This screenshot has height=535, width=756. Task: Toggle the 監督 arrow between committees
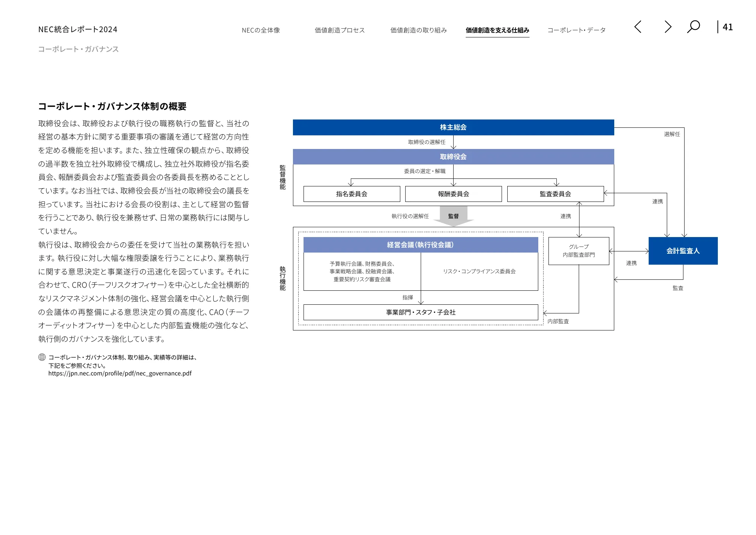453,217
